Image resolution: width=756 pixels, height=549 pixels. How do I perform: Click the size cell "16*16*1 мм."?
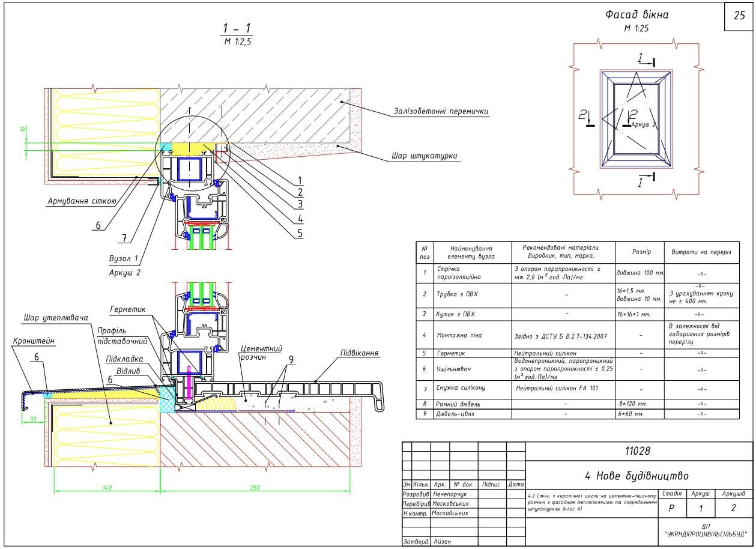640,314
